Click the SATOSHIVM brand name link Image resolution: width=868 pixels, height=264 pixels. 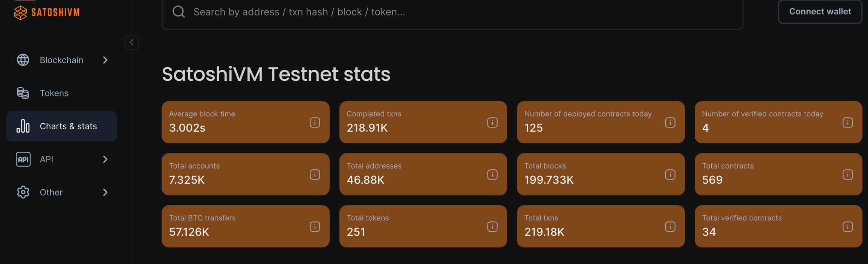point(55,12)
